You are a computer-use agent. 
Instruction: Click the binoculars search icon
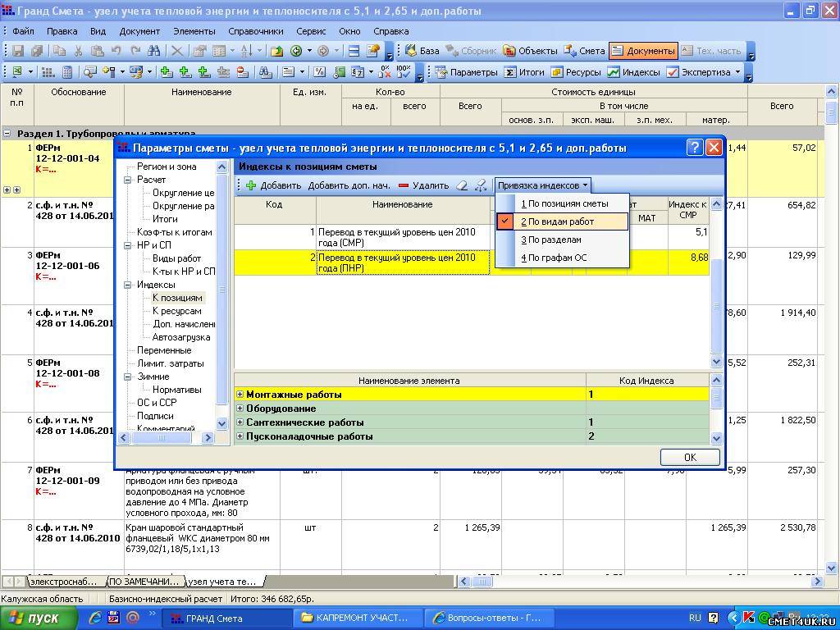pyautogui.click(x=265, y=72)
